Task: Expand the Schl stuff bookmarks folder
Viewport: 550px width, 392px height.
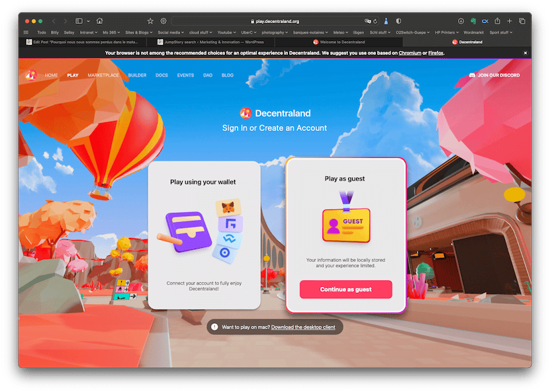Action: (x=380, y=32)
